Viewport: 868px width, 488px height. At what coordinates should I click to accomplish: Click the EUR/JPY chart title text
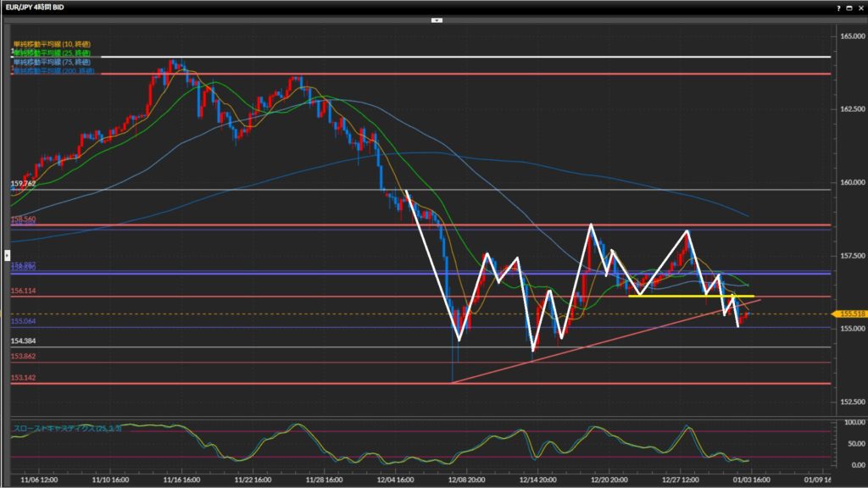(34, 8)
